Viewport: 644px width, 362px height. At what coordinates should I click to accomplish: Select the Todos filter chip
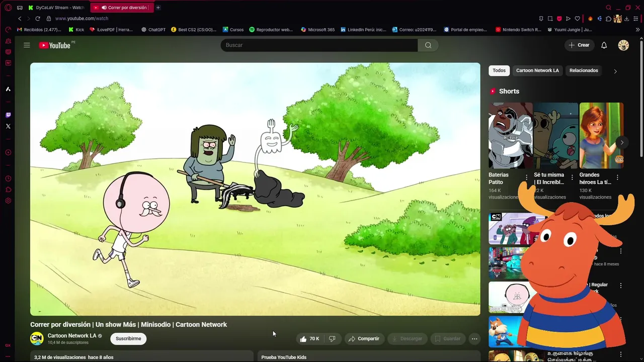click(x=499, y=71)
